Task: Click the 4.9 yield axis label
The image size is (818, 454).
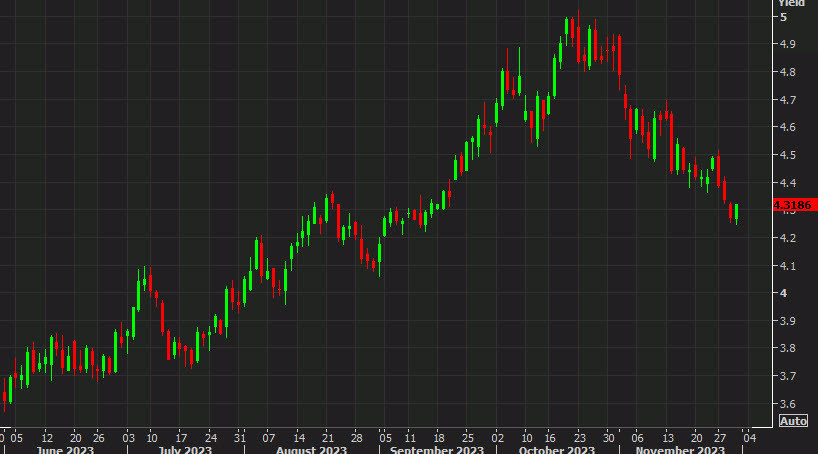Action: point(788,44)
